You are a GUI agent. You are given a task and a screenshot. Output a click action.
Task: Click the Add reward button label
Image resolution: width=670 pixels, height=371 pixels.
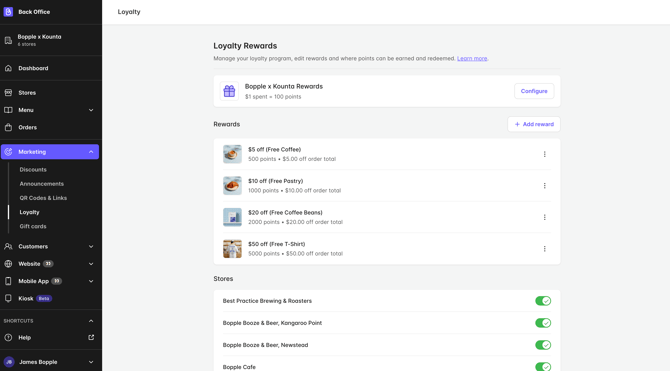pyautogui.click(x=538, y=124)
